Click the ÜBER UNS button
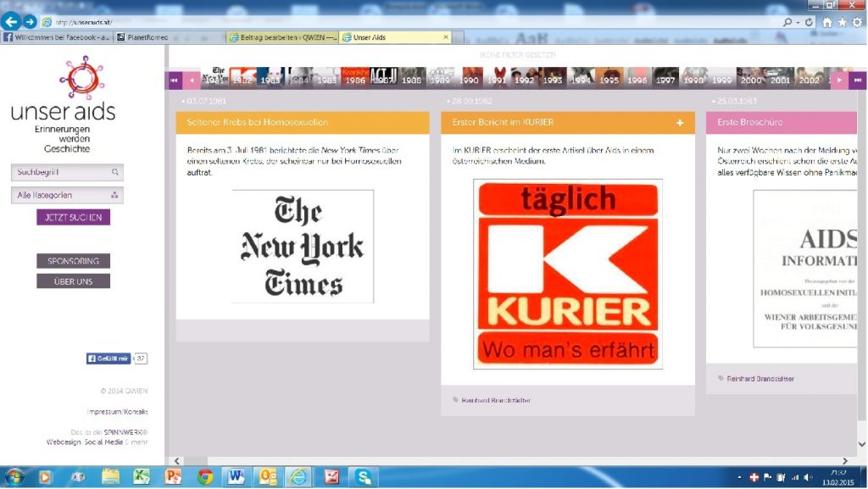The height and width of the screenshot is (489, 868). point(73,281)
